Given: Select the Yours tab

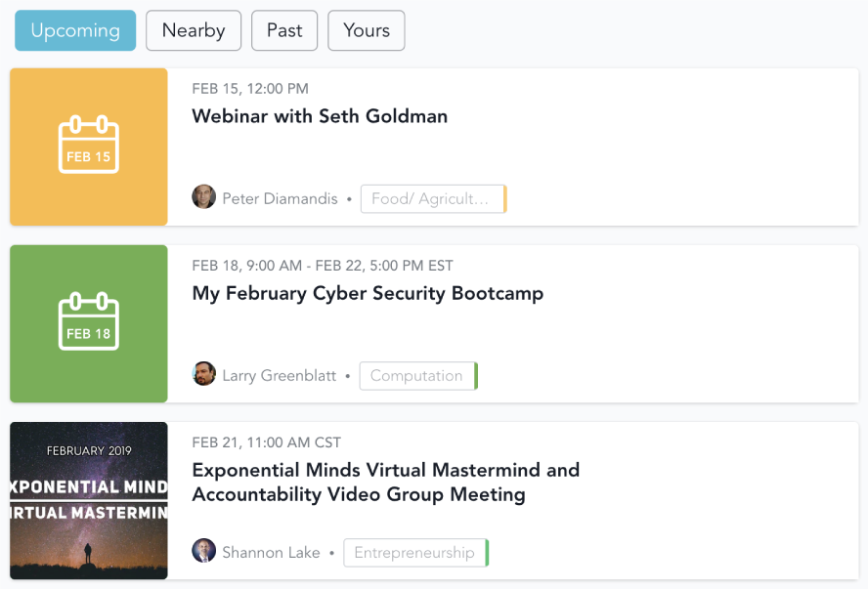Looking at the screenshot, I should (x=367, y=30).
